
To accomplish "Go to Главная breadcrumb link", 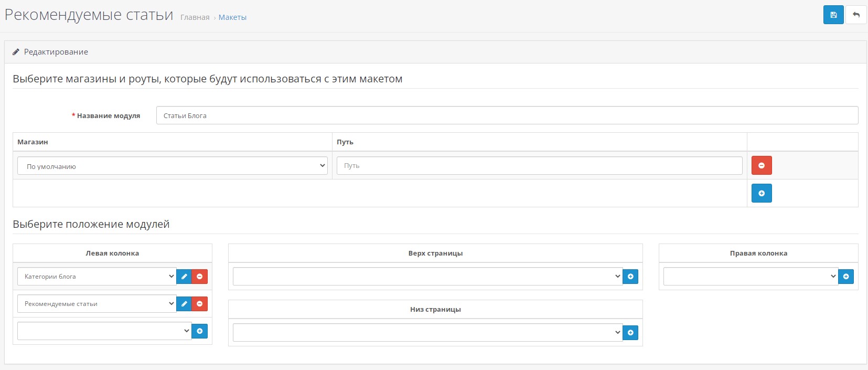I will click(x=195, y=17).
